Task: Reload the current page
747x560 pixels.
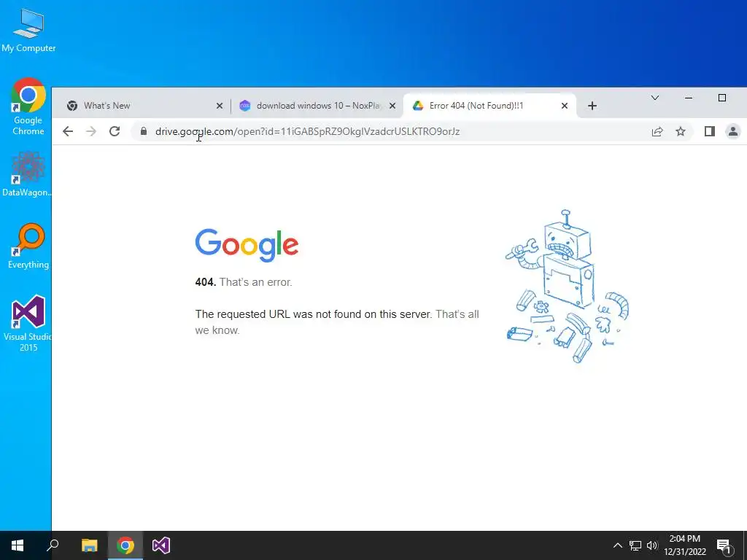Action: pyautogui.click(x=115, y=131)
